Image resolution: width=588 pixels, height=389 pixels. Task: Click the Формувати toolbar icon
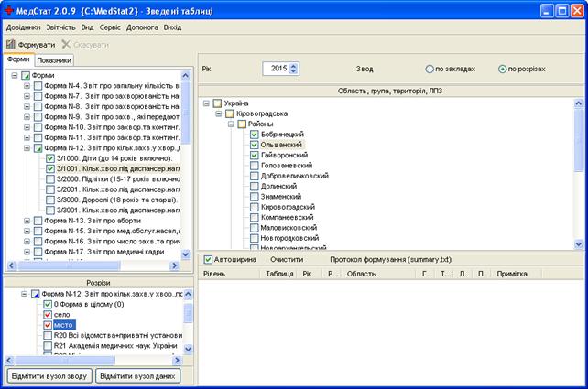pos(11,45)
